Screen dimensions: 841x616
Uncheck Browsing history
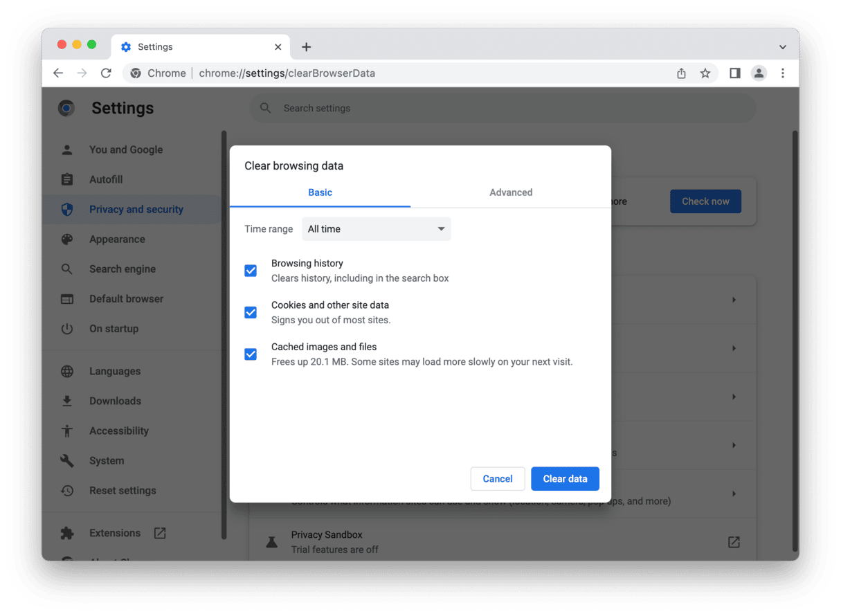pyautogui.click(x=251, y=271)
